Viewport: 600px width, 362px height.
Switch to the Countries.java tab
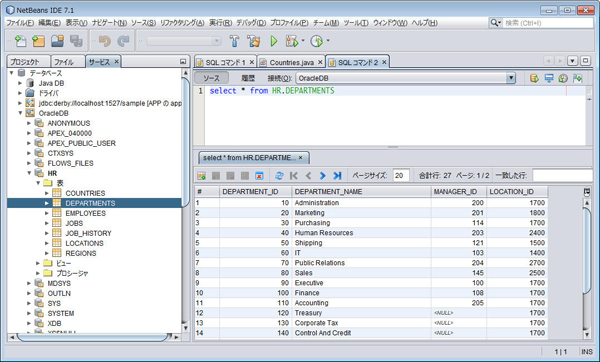pyautogui.click(x=292, y=62)
